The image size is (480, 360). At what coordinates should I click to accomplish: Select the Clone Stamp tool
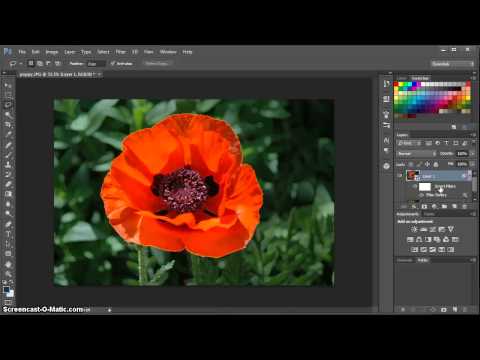point(8,165)
